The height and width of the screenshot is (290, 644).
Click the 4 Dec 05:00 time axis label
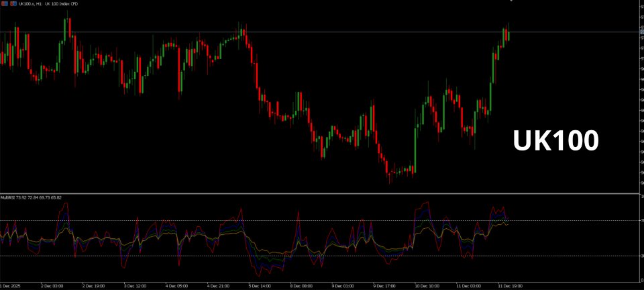176,285
